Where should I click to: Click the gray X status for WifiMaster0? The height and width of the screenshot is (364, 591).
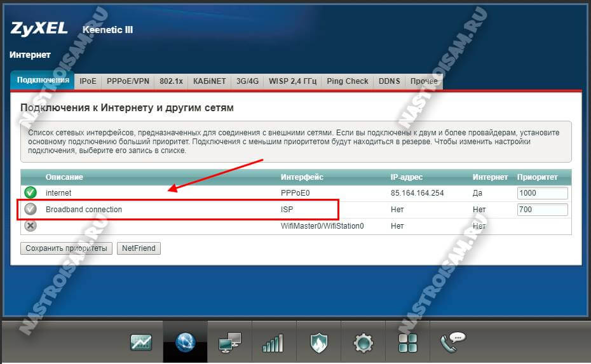click(x=30, y=226)
